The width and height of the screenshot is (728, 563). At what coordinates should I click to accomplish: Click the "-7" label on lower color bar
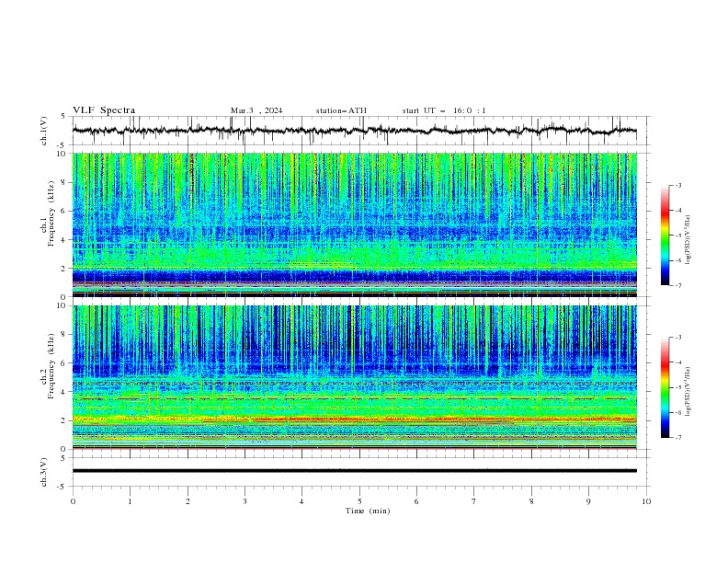click(677, 438)
